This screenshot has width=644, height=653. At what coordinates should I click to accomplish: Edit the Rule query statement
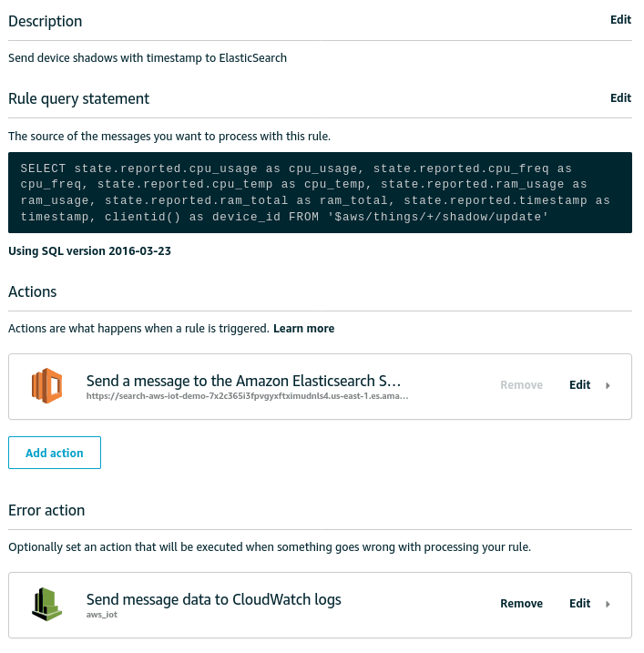620,97
